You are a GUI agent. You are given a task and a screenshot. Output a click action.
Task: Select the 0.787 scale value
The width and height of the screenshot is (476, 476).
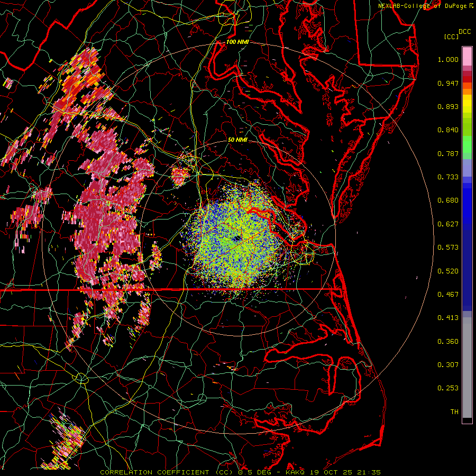pyautogui.click(x=448, y=153)
